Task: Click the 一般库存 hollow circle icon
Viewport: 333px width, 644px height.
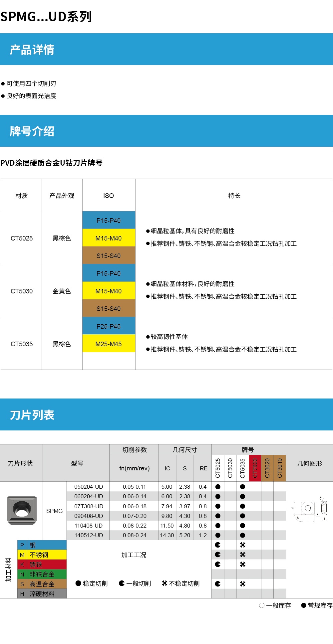Action: pyautogui.click(x=262, y=605)
